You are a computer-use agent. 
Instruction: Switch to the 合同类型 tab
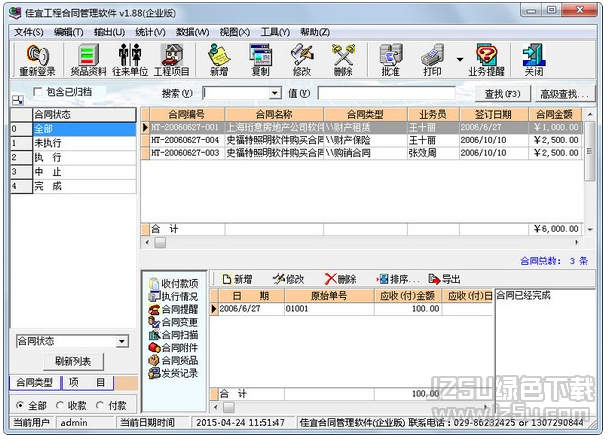pos(35,383)
